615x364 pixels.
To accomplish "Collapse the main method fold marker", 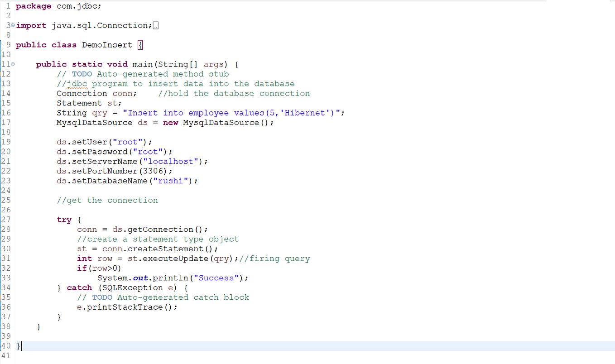I will (13, 64).
